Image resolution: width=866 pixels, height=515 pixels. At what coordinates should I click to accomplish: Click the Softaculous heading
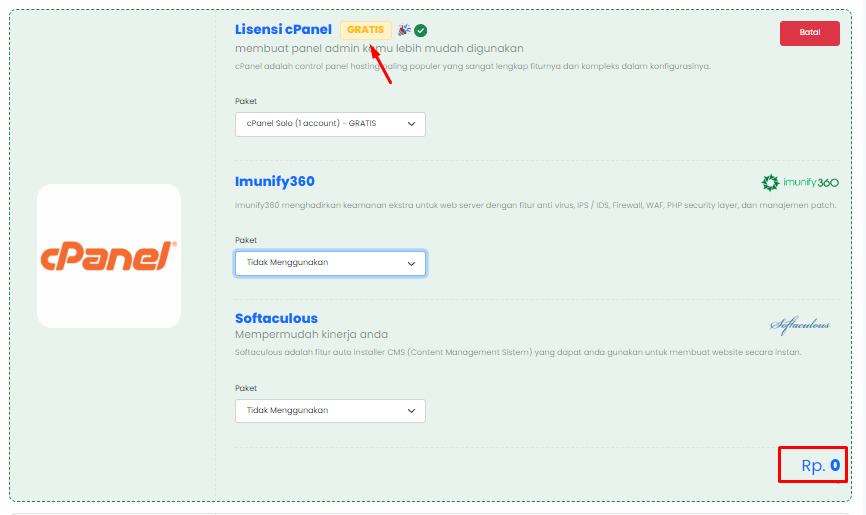tap(276, 318)
